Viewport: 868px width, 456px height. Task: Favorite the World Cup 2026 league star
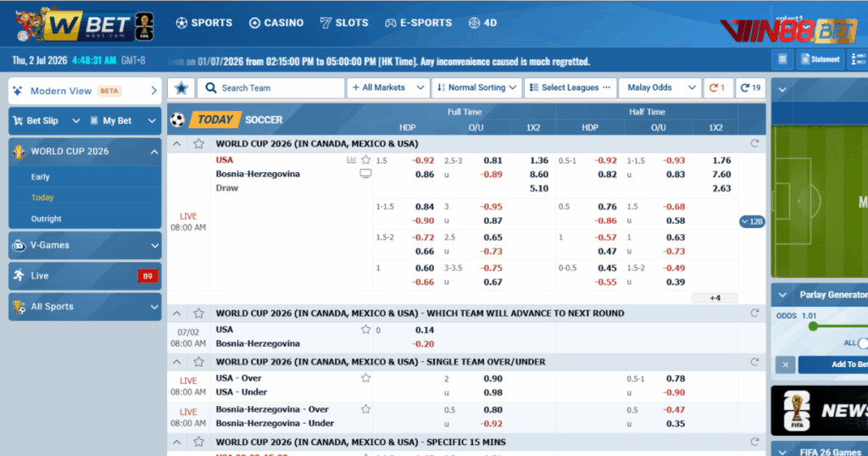(198, 144)
